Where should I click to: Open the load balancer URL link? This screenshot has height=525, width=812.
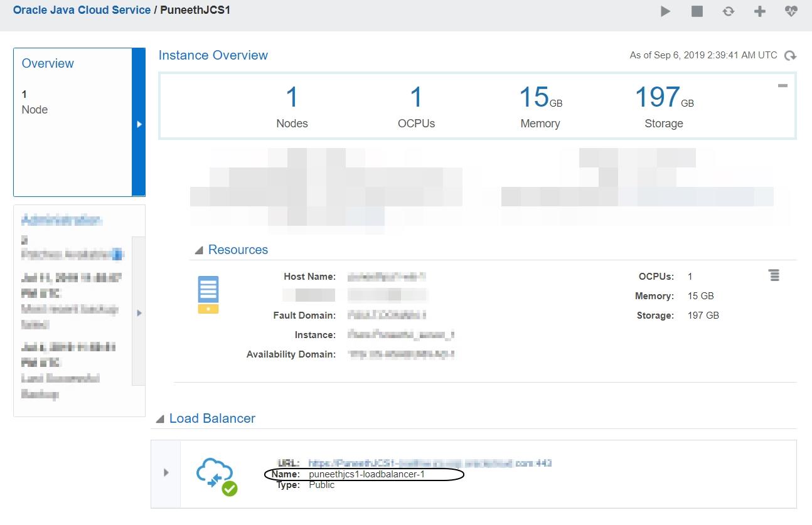click(x=430, y=464)
